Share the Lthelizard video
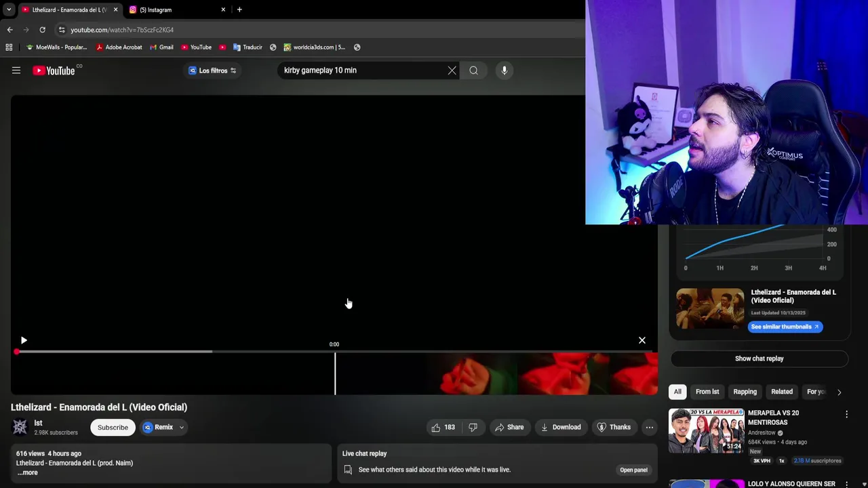Image resolution: width=868 pixels, height=488 pixels. point(509,427)
